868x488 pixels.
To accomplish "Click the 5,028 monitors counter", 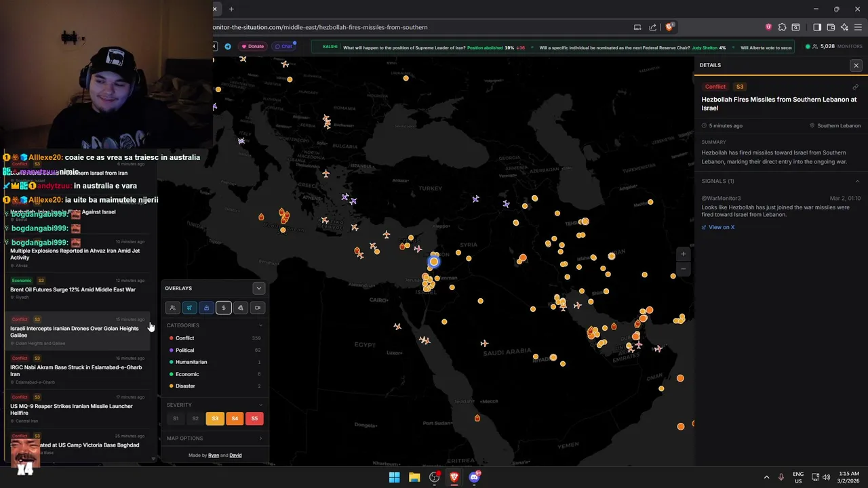I will pyautogui.click(x=833, y=46).
